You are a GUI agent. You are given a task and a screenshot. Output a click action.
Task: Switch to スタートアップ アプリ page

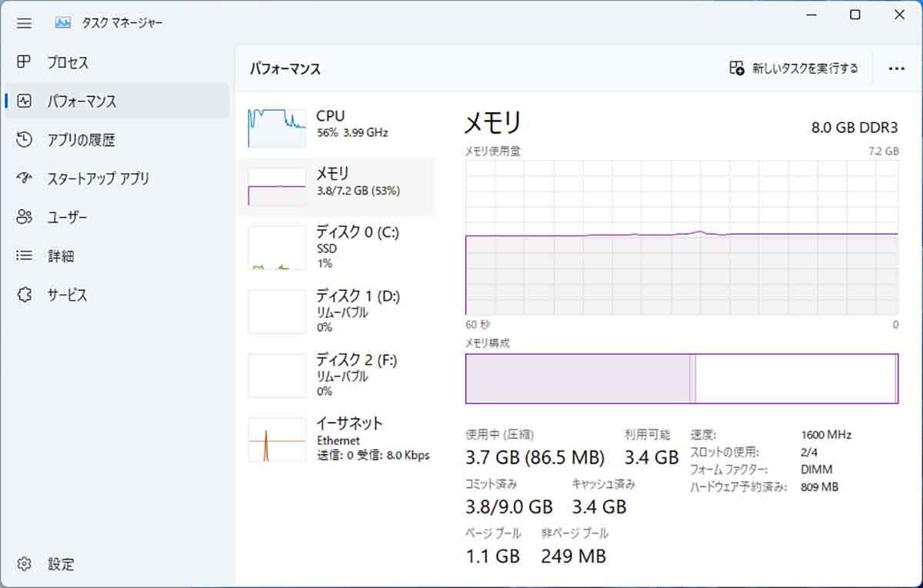point(117,178)
